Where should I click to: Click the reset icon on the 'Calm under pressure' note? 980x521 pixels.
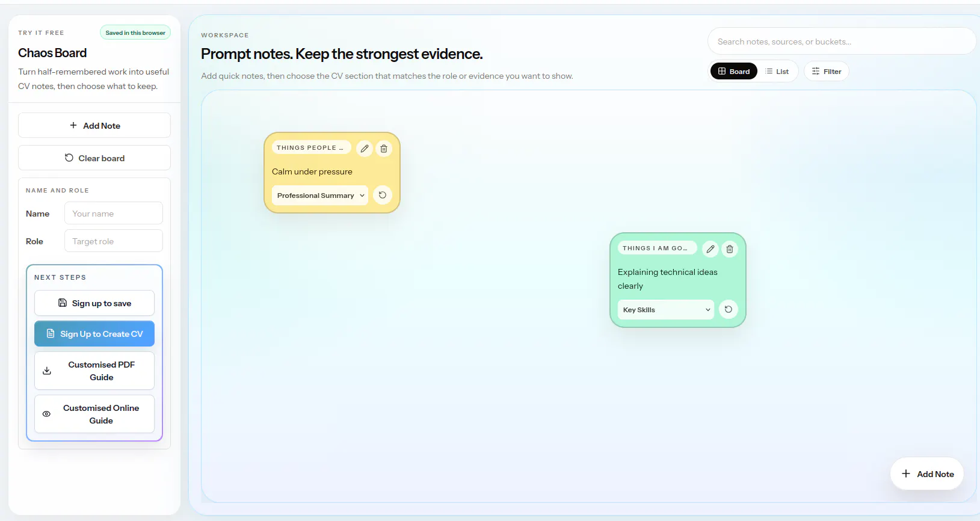point(383,195)
